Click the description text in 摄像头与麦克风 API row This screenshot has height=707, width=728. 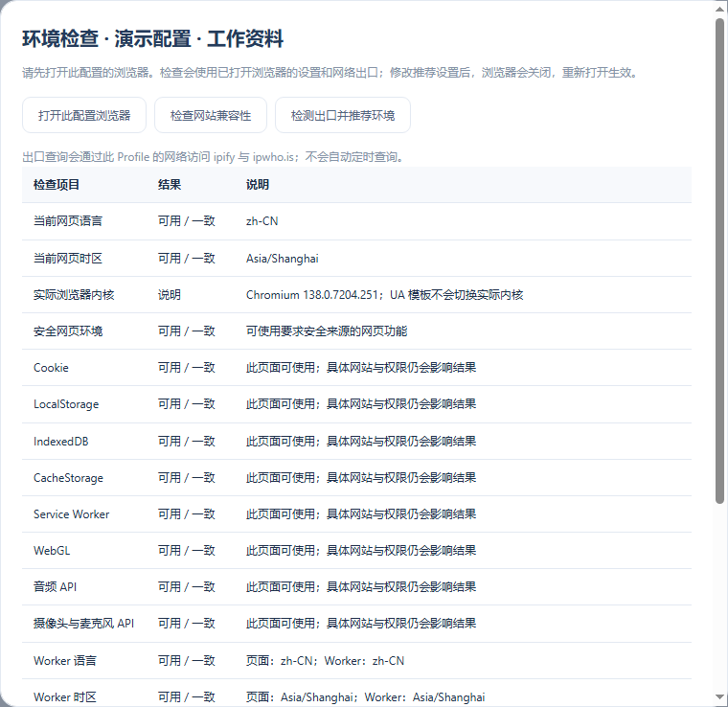361,624
